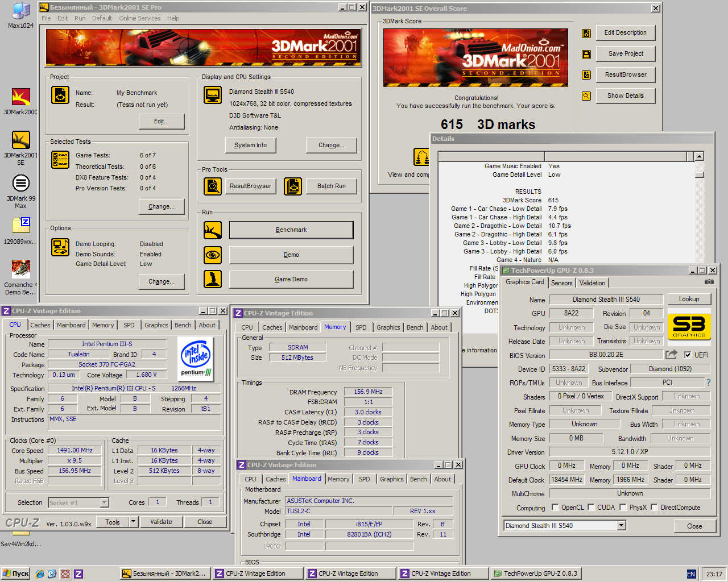
Task: Click the Benchmark button in Run section
Action: click(x=291, y=230)
